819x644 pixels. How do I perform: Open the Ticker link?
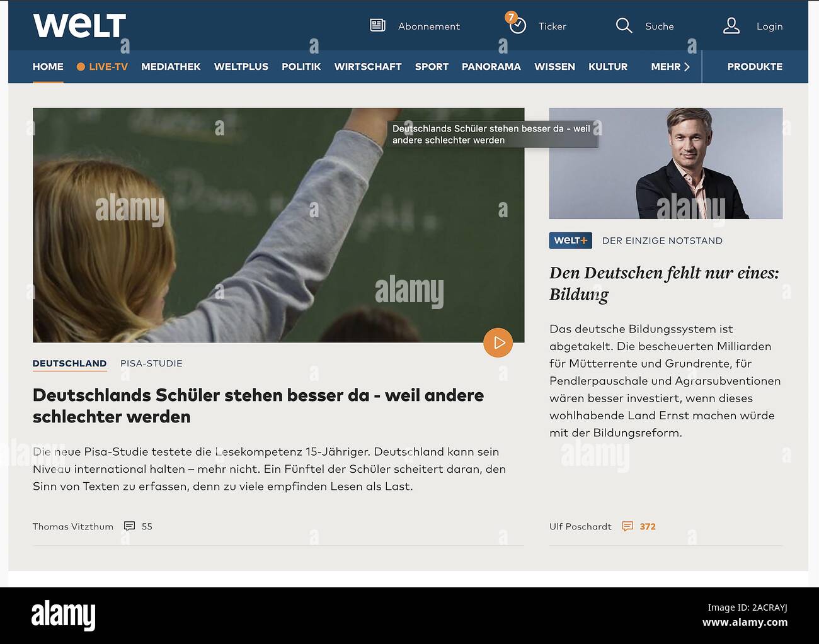click(x=553, y=26)
